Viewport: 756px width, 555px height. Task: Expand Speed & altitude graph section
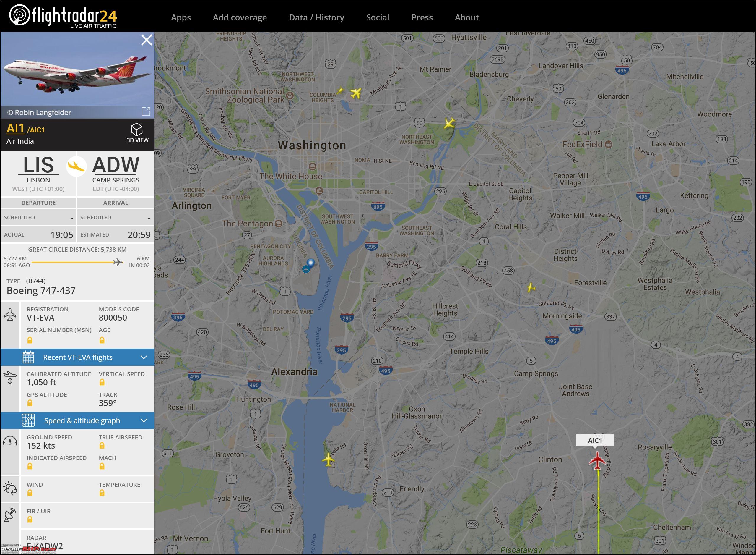[77, 420]
